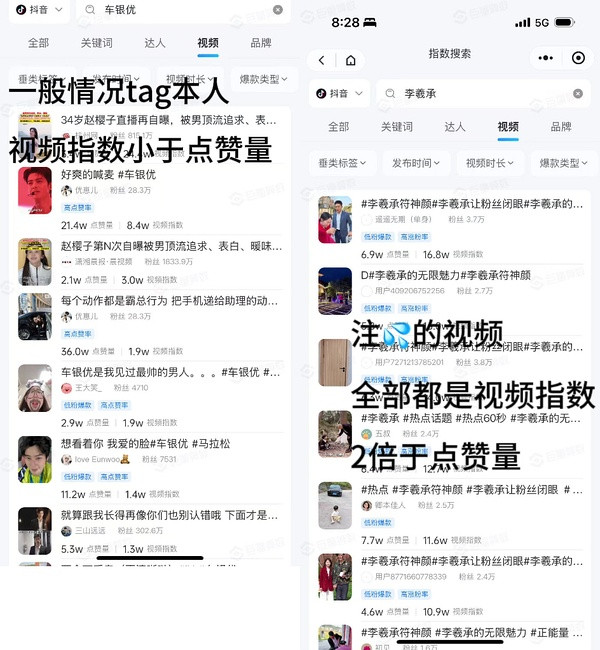Viewport: 600px width, 650px height.
Task: Tap thumbnail of 想看着你 我爱的脸 video
Action: [x=35, y=459]
